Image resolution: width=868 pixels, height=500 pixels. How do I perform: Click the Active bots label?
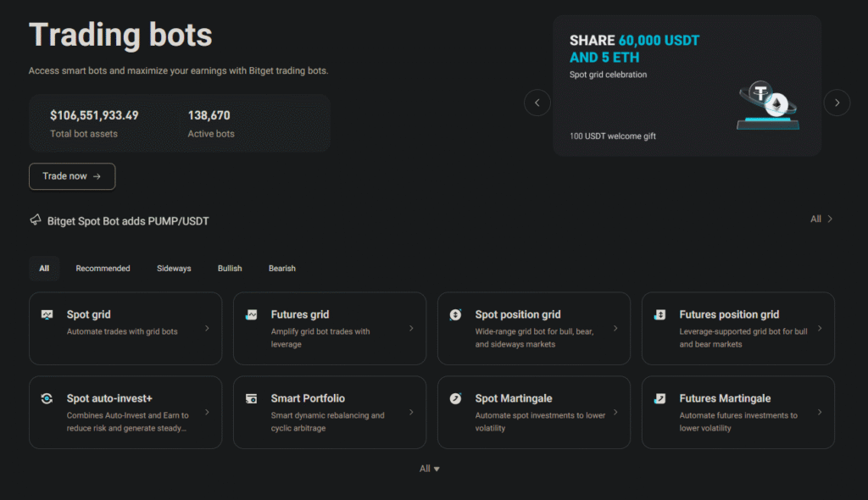(x=211, y=133)
